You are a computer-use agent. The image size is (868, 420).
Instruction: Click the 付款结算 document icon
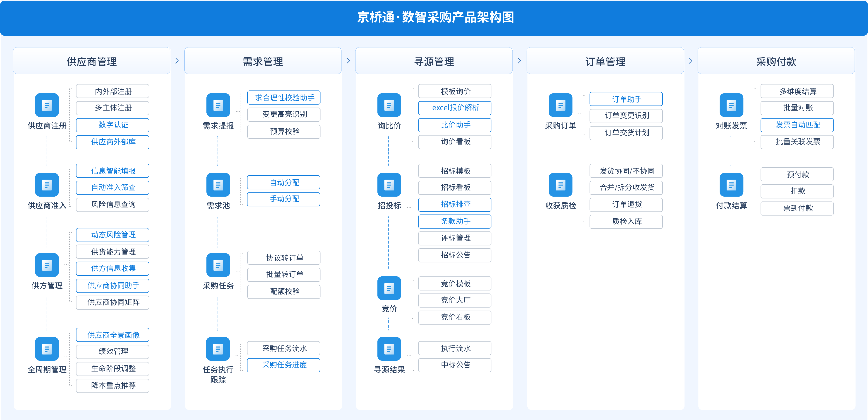tap(731, 185)
